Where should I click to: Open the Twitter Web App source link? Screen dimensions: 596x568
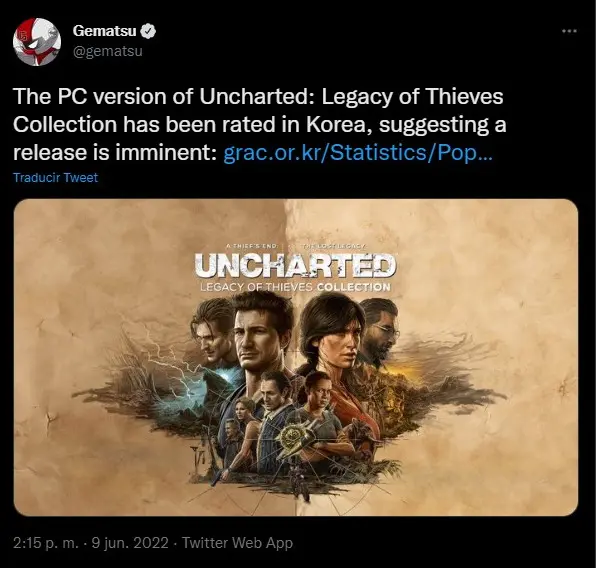click(x=237, y=543)
